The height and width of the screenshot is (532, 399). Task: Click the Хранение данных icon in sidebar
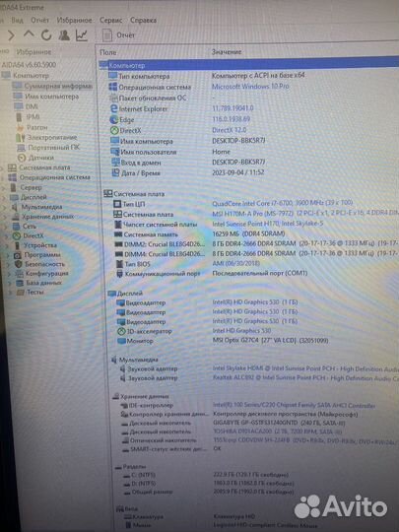[16, 217]
